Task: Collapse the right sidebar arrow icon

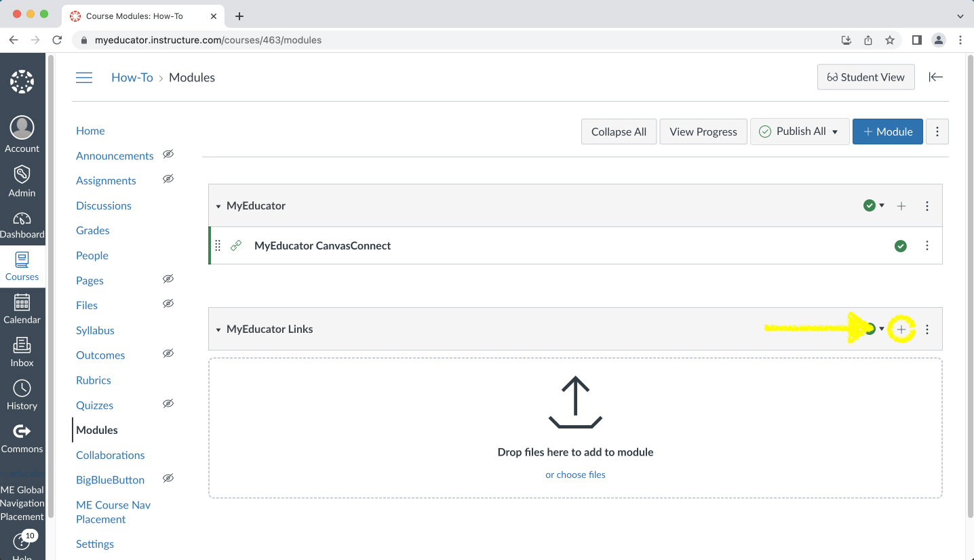Action: (x=936, y=77)
